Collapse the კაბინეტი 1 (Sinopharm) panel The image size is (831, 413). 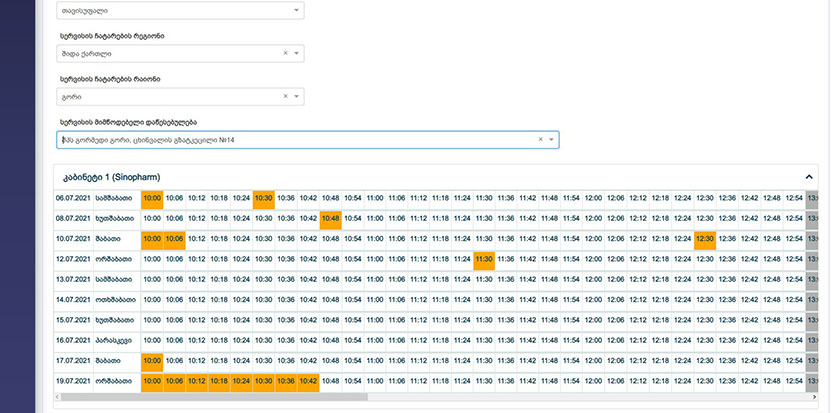coord(808,175)
